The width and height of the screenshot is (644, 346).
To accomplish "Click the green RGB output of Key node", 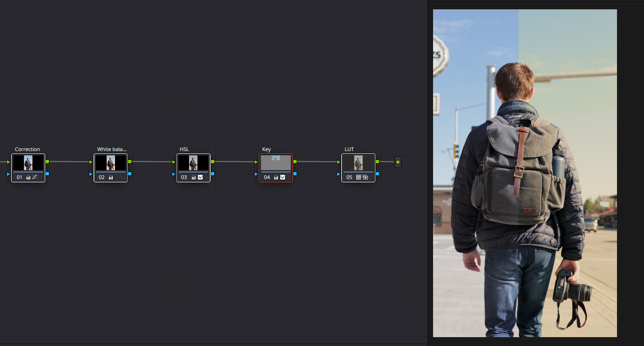I will (295, 161).
